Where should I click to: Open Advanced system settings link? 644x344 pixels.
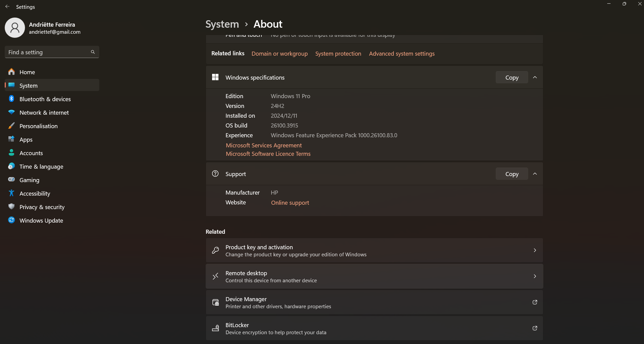pyautogui.click(x=402, y=54)
